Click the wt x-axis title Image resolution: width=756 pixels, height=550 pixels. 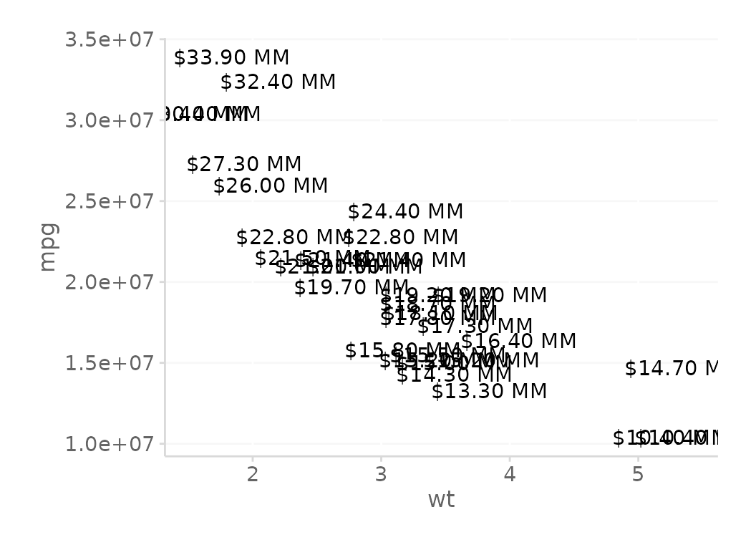click(441, 499)
